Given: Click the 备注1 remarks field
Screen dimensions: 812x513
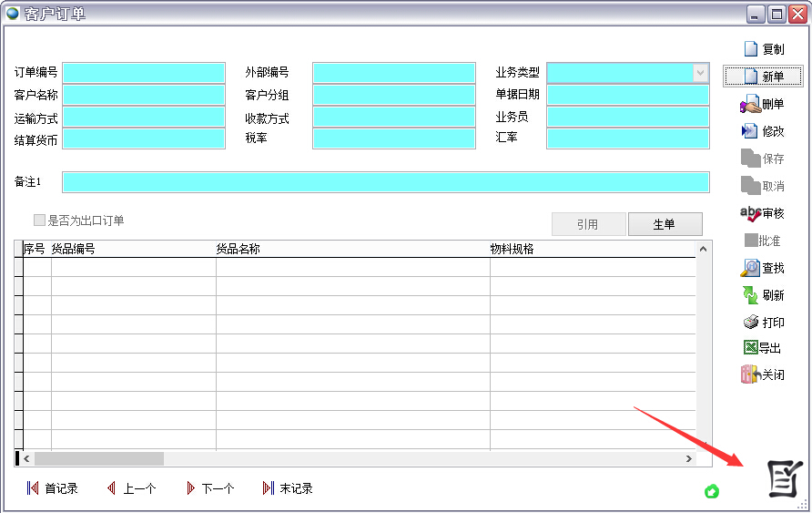Looking at the screenshot, I should pyautogui.click(x=385, y=182).
